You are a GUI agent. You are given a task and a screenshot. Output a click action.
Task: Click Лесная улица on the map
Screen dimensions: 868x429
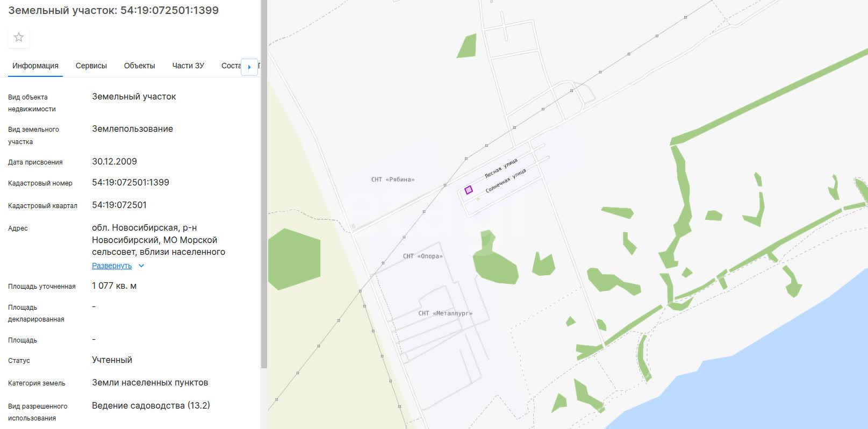501,168
